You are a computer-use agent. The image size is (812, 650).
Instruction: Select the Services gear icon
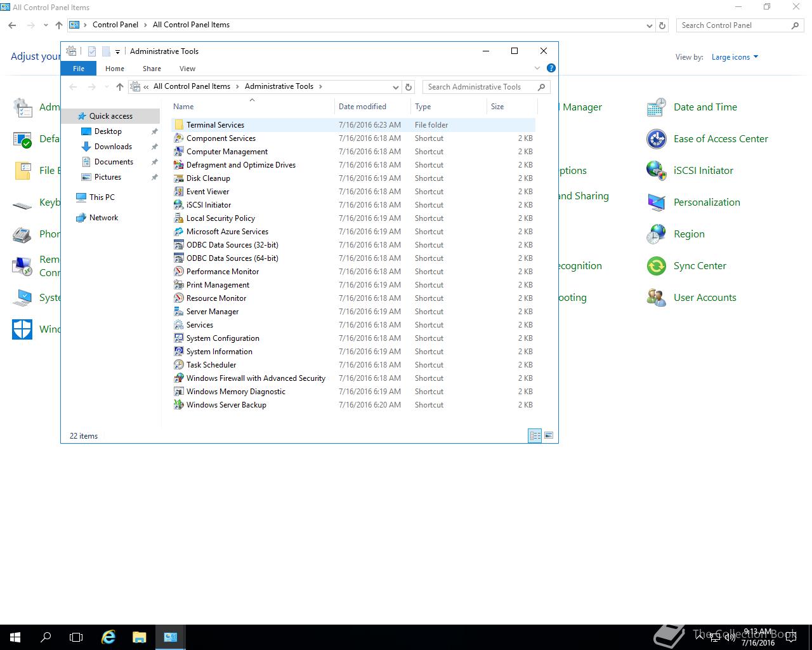coord(179,325)
